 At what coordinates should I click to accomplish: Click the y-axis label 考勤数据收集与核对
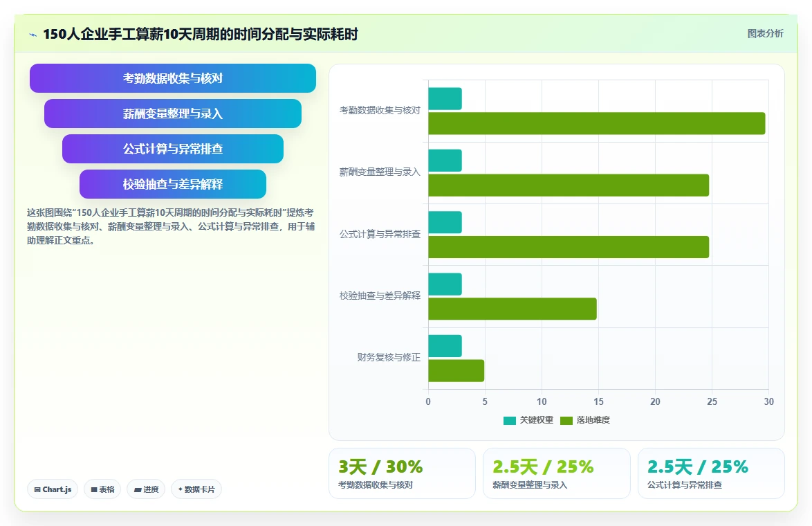380,110
